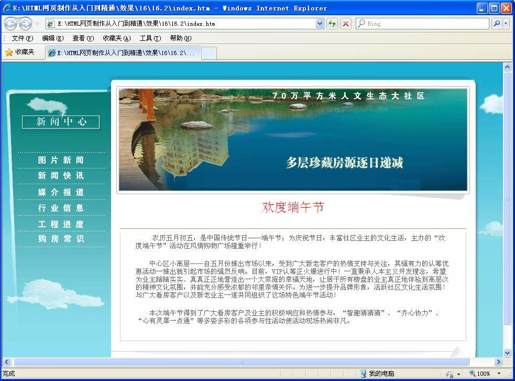Open the 行业信息 sidebar link
Image resolution: width=515 pixels, height=381 pixels.
tap(61, 208)
